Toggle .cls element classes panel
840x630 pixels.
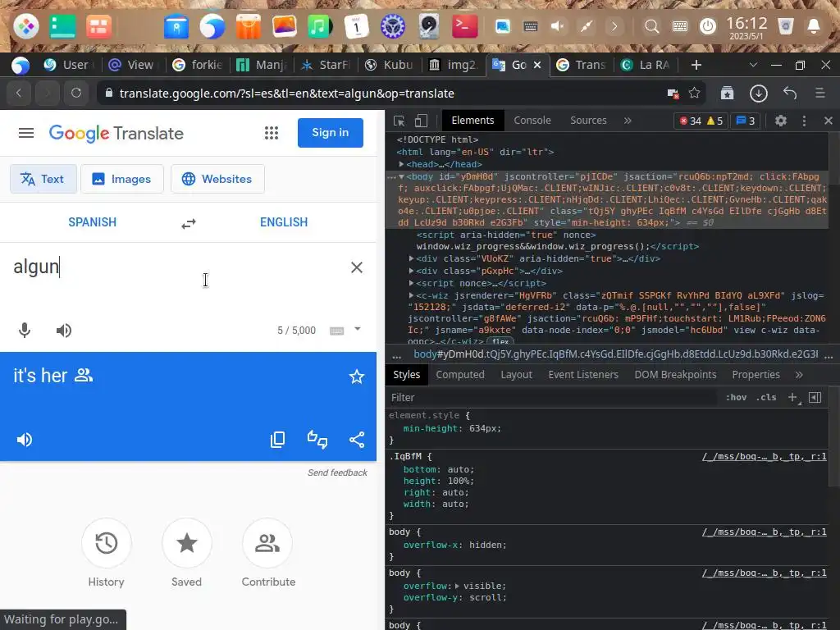(x=766, y=398)
